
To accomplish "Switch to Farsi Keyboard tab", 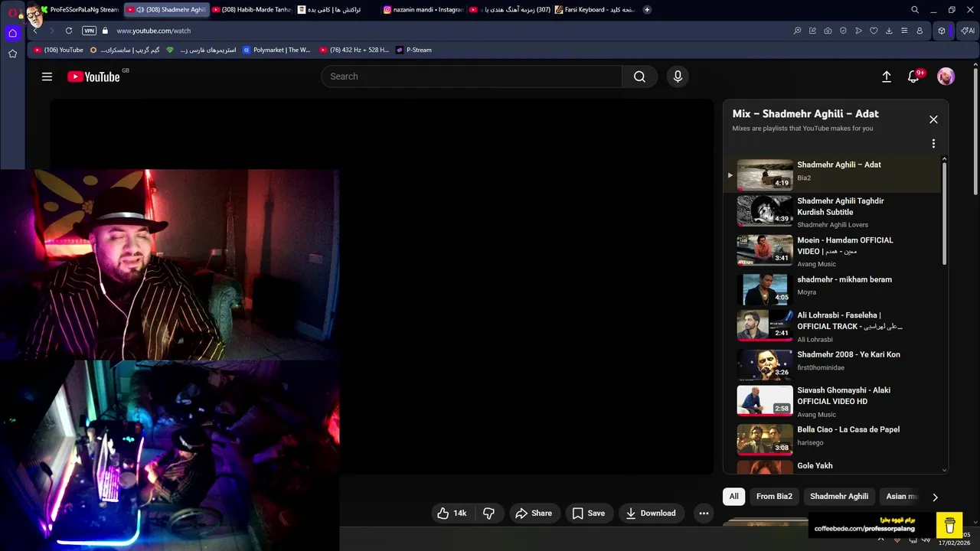I will point(595,10).
